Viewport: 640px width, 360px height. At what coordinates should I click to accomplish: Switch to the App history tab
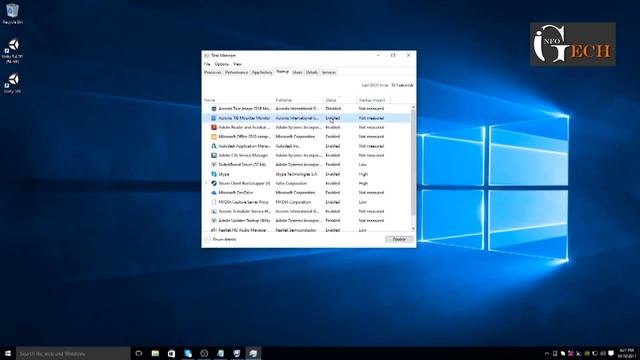click(x=262, y=72)
